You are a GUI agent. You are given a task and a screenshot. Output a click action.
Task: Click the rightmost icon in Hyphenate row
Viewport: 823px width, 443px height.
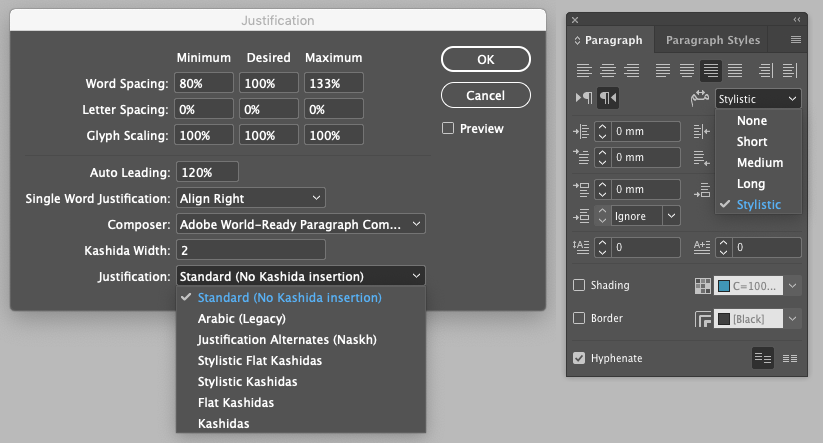coord(789,358)
